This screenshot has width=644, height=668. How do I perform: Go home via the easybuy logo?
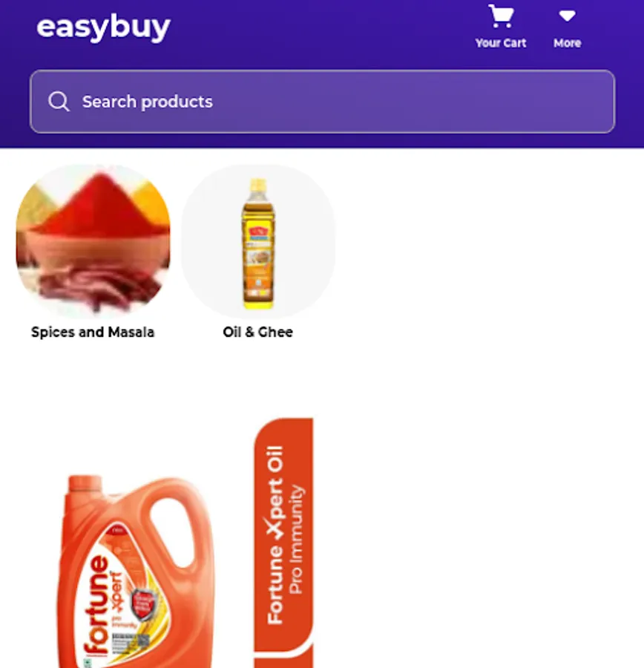pos(104,27)
